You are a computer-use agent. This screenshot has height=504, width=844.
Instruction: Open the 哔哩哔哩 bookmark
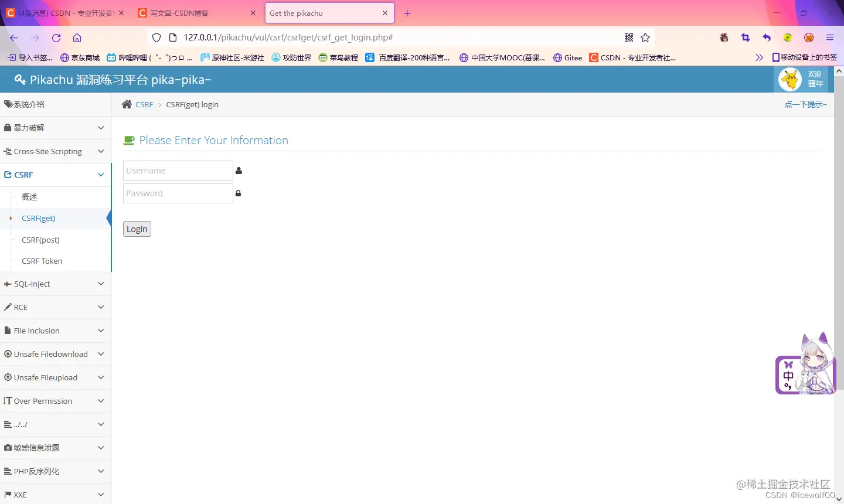149,57
